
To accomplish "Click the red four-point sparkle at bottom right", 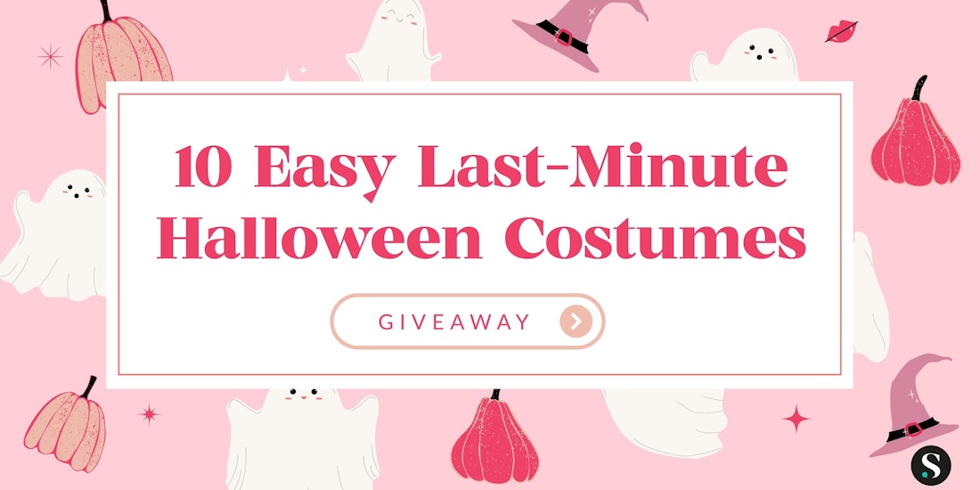I will click(x=796, y=419).
